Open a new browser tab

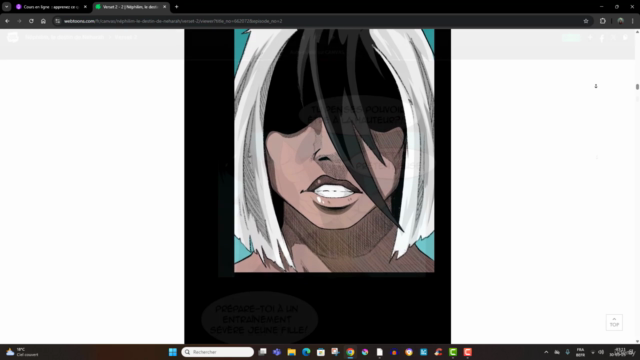(177, 7)
